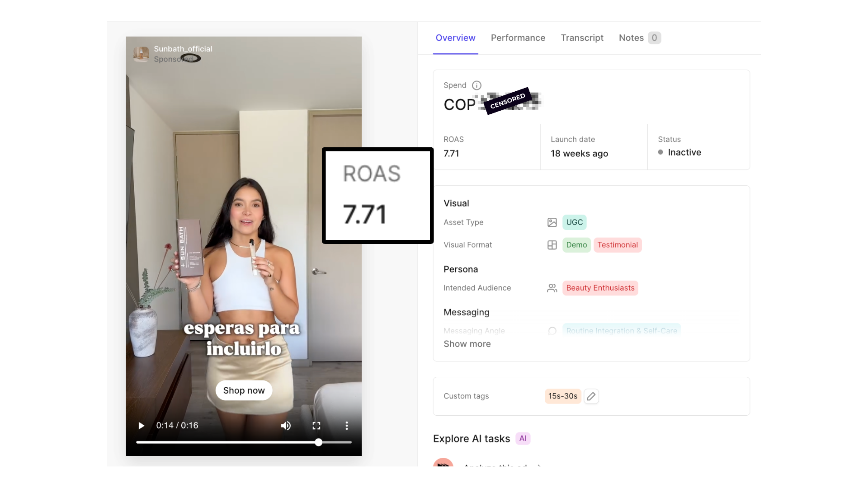Click the Spend info icon

(477, 85)
